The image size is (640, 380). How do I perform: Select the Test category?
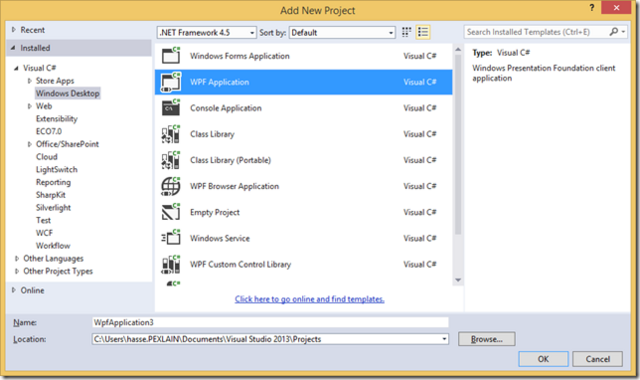44,220
